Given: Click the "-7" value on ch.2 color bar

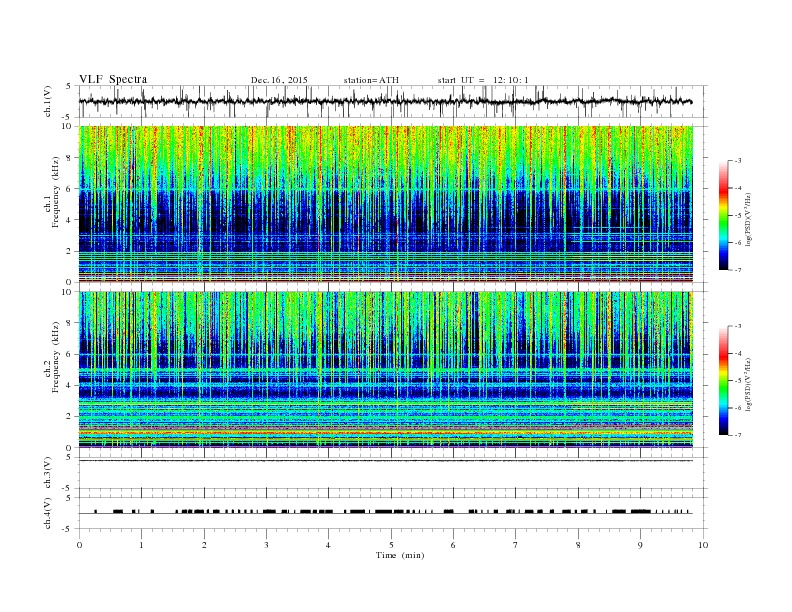Looking at the screenshot, I should 737,435.
